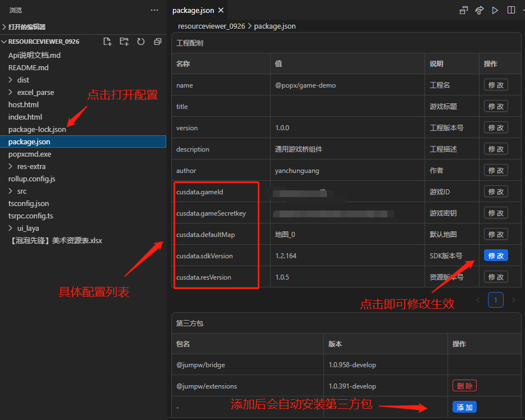Viewport: 525px width, 420px height.
Task: Click the open changes icon in editor toolbar
Action: click(x=463, y=10)
